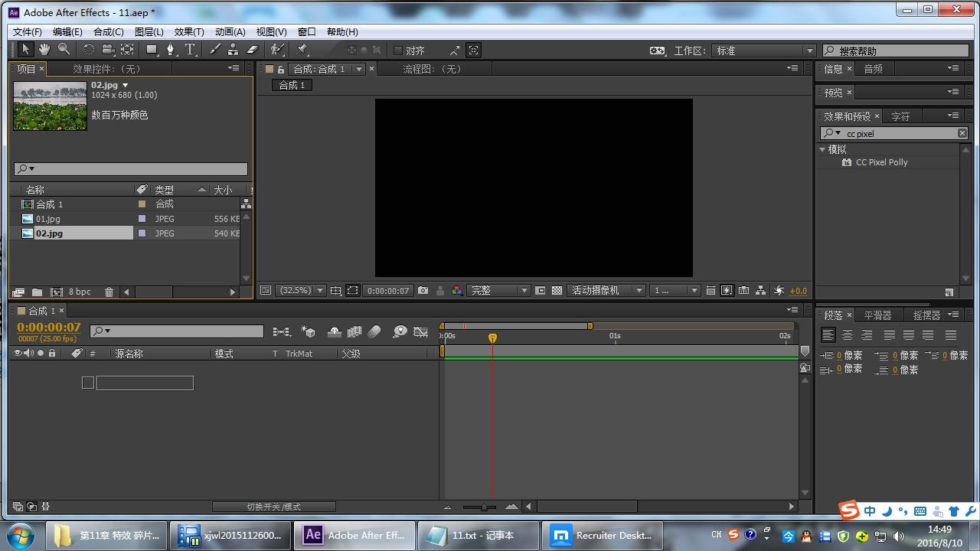Toggle motion blur switch in timeline
The height and width of the screenshot is (551, 980).
(x=374, y=331)
